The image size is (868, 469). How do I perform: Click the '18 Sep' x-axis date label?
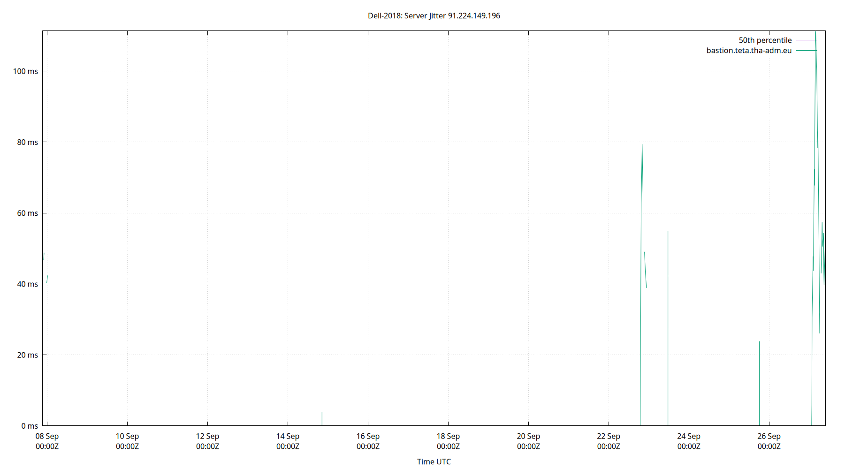[449, 436]
